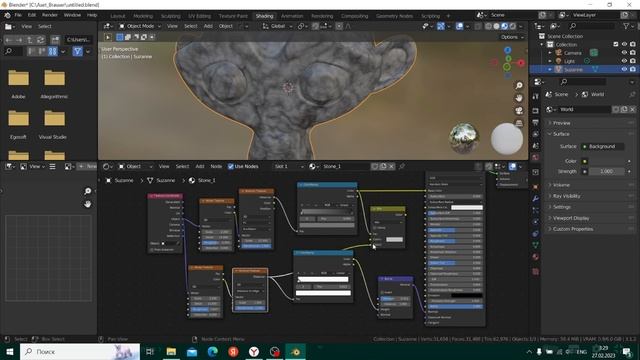This screenshot has width=640, height=360.
Task: Open the viewport Options dropdown
Action: pyautogui.click(x=512, y=37)
